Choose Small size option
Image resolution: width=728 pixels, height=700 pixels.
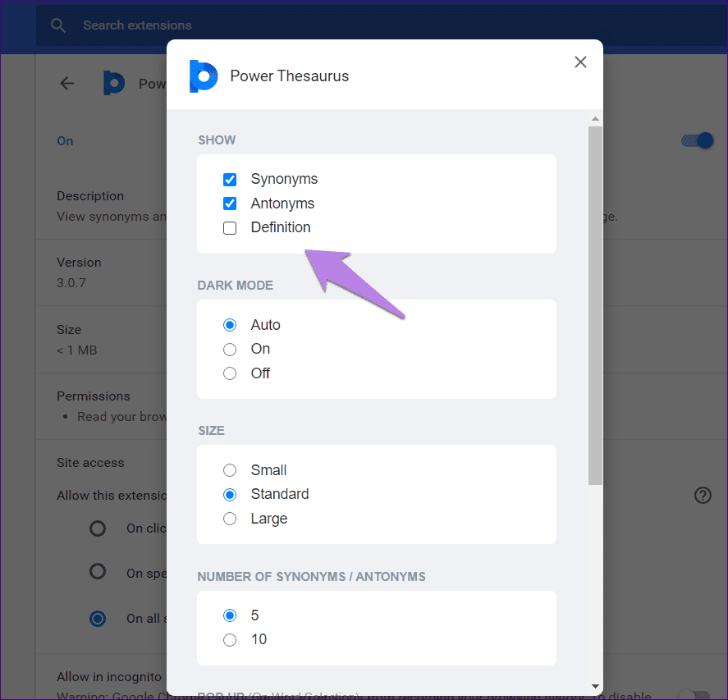click(x=230, y=470)
